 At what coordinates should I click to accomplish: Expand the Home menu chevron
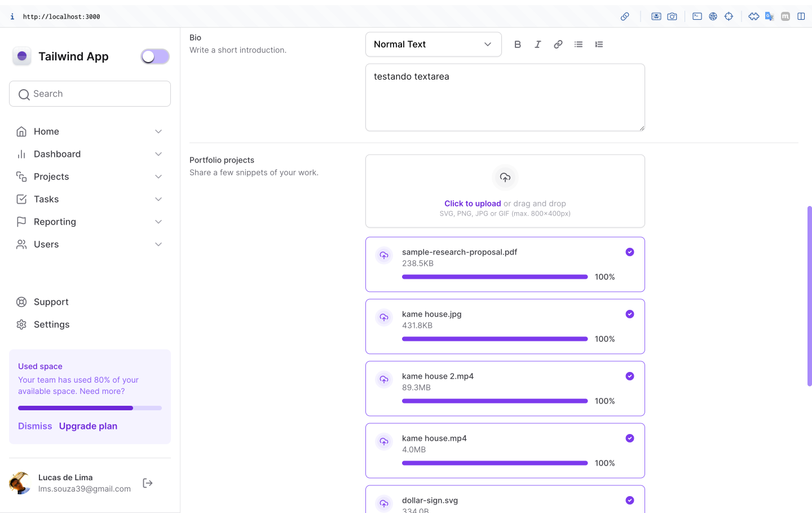click(x=158, y=131)
